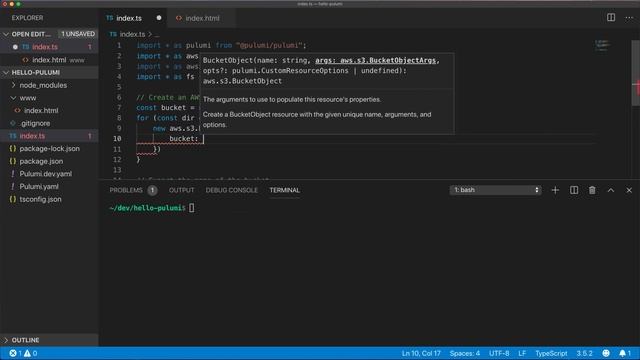Open the Debug Console tab
640x360 pixels.
[x=231, y=190]
